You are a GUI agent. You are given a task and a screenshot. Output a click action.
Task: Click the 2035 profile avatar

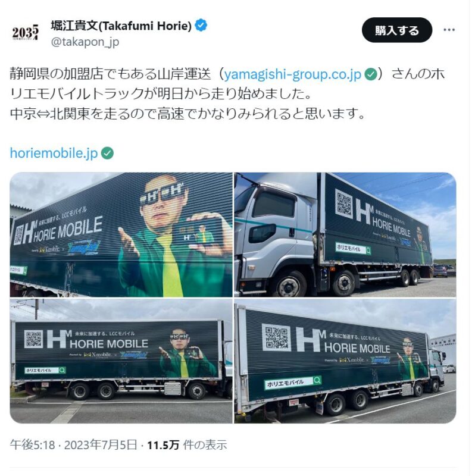click(x=26, y=32)
